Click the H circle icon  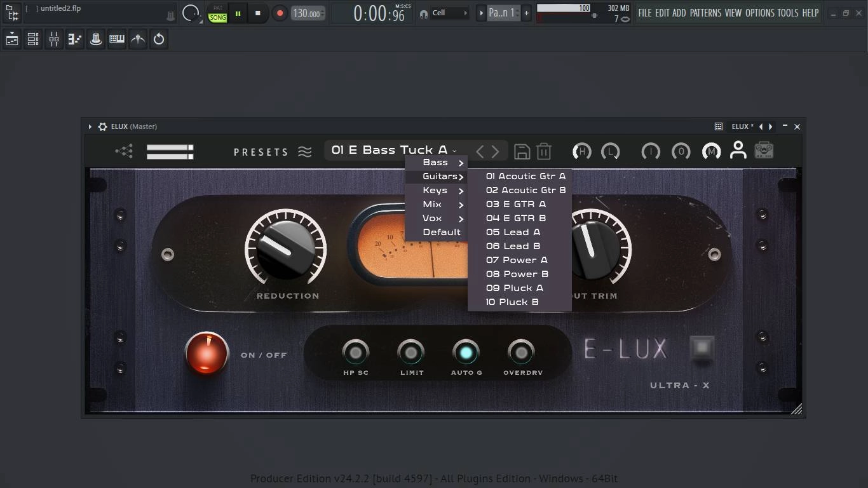[581, 151]
